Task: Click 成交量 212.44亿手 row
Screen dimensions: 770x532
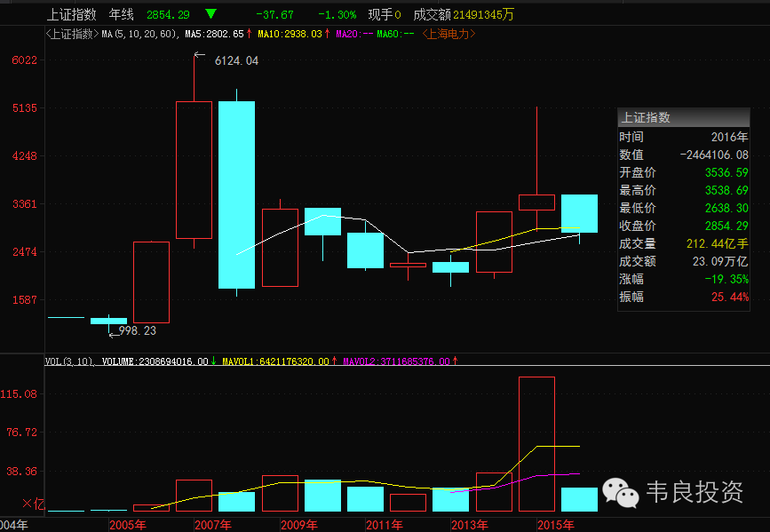Action: coord(684,243)
